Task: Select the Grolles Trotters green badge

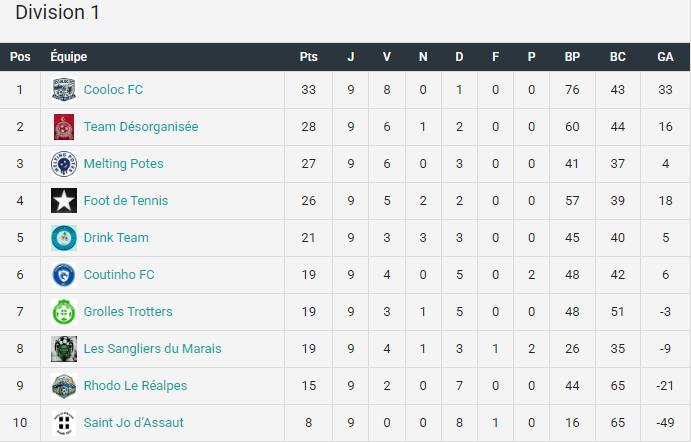Action: 64,312
